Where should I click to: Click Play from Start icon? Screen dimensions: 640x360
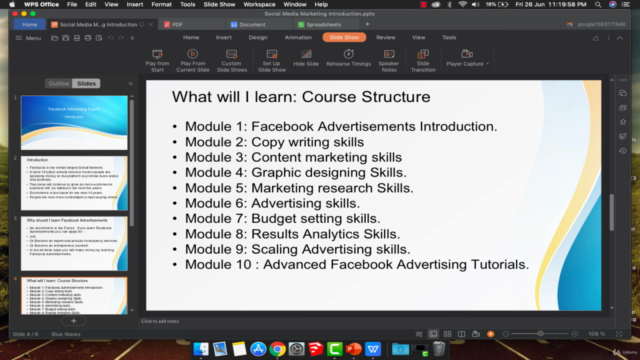[x=157, y=54]
